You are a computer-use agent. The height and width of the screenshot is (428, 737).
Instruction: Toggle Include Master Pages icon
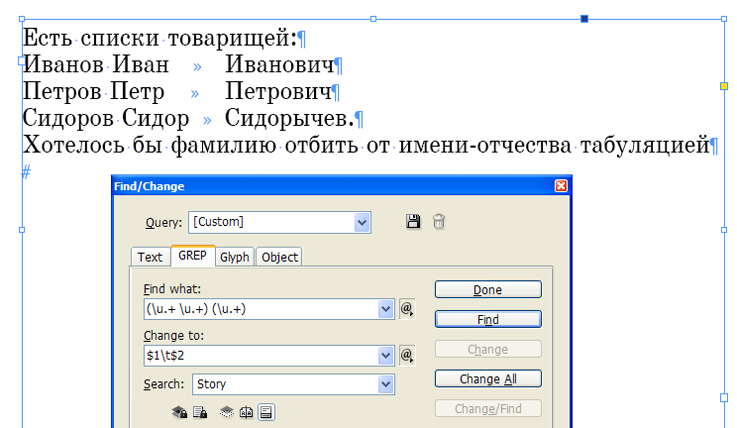pyautogui.click(x=246, y=412)
